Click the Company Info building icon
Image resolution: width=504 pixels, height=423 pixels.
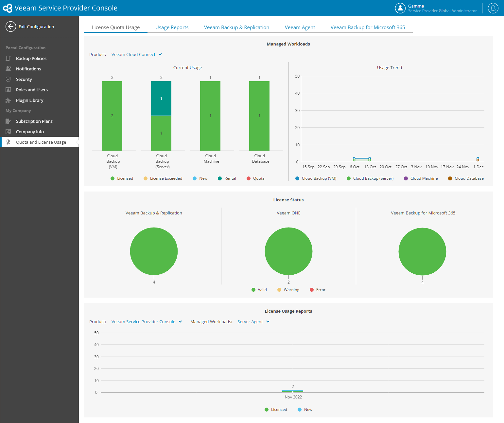(8, 132)
